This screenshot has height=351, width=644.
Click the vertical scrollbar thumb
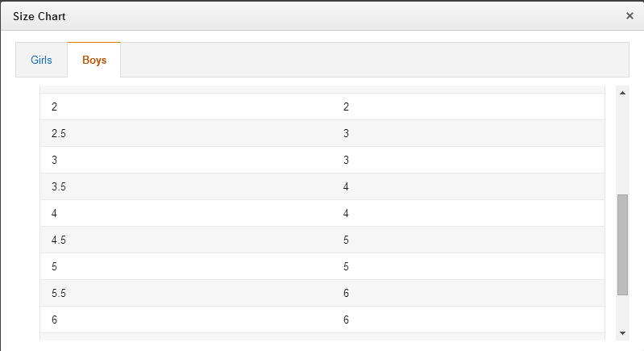[623, 244]
